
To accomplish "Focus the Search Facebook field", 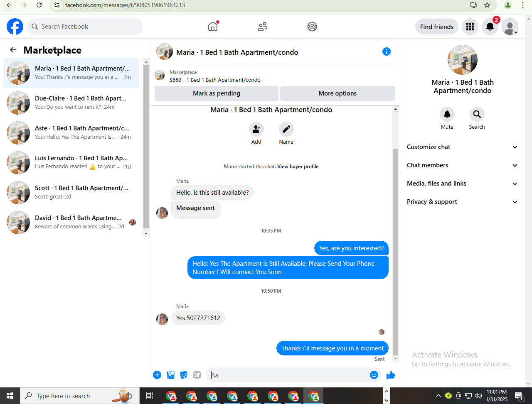I will 85,27.
